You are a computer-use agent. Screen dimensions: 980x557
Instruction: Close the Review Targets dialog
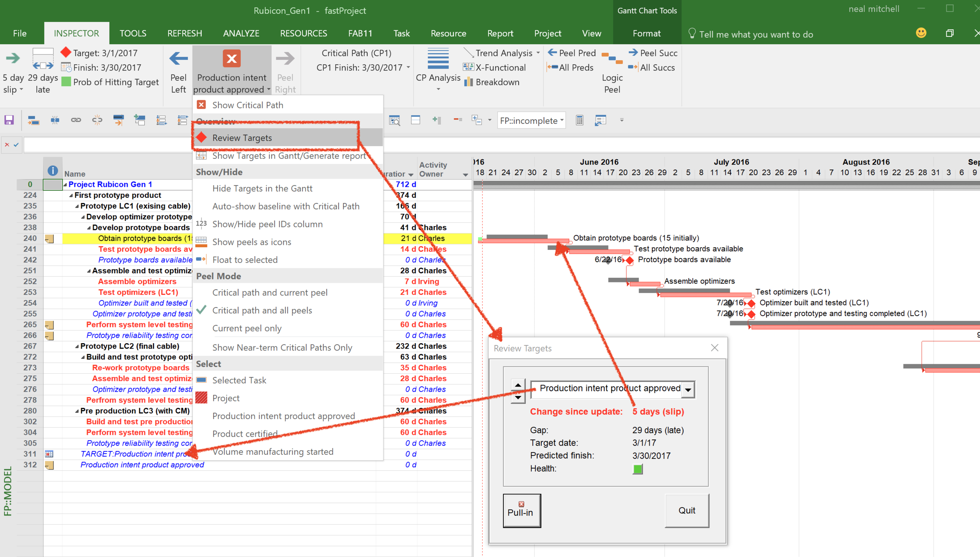click(x=715, y=348)
